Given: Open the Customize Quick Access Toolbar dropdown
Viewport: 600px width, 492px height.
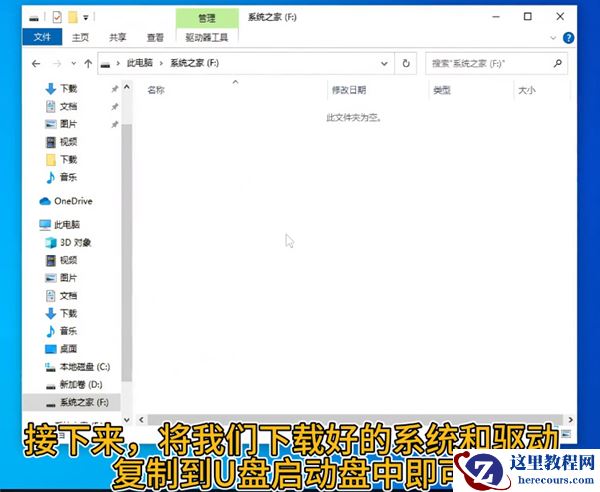Looking at the screenshot, I should pyautogui.click(x=86, y=18).
